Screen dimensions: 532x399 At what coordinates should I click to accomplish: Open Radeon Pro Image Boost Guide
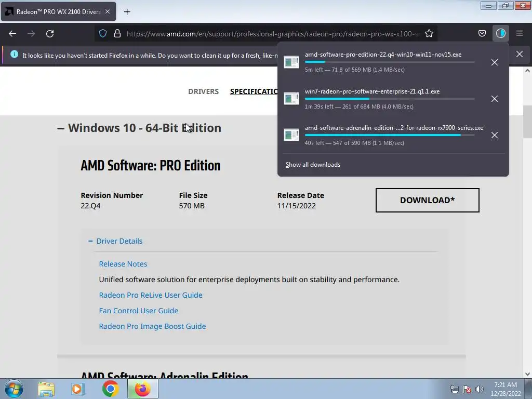point(152,326)
